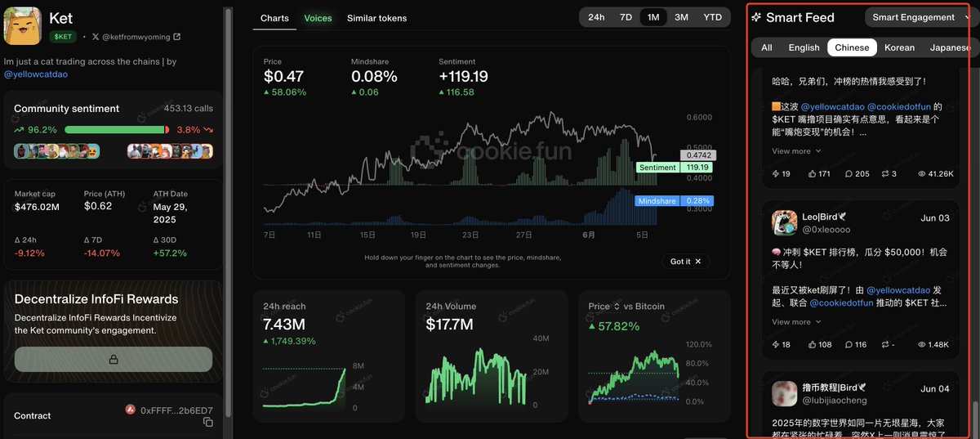Click the 0xFFFF...2b6ED7 contract address
This screenshot has height=439, width=980.
[x=176, y=410]
